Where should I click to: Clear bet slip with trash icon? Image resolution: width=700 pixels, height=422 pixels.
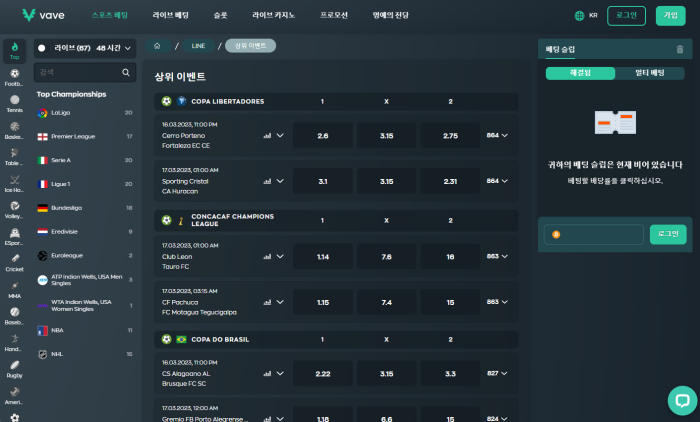click(680, 49)
